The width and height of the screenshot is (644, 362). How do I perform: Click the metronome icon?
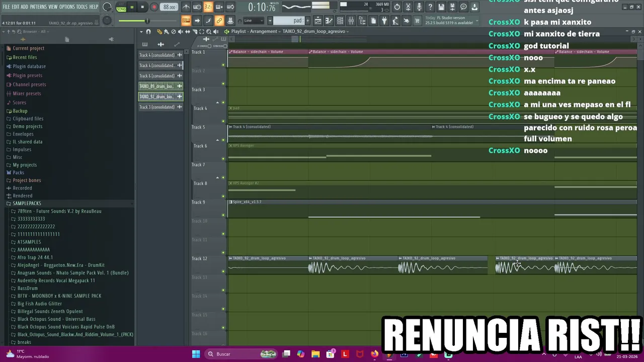pos(186,7)
